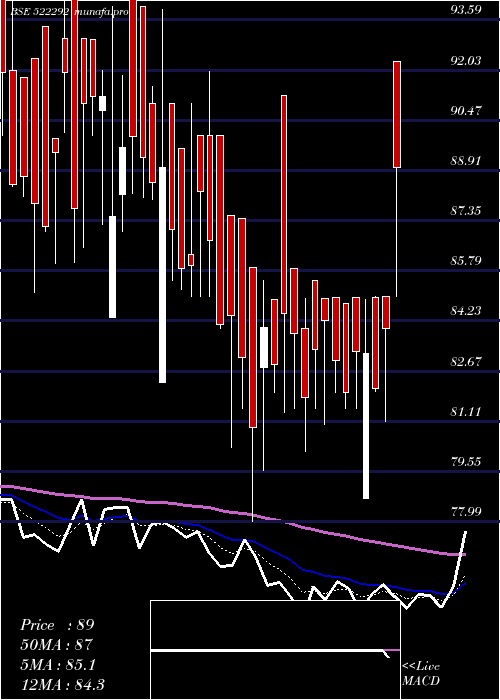Click the BSE 522292 munafa.pro title text
500x700 pixels.
point(71,12)
